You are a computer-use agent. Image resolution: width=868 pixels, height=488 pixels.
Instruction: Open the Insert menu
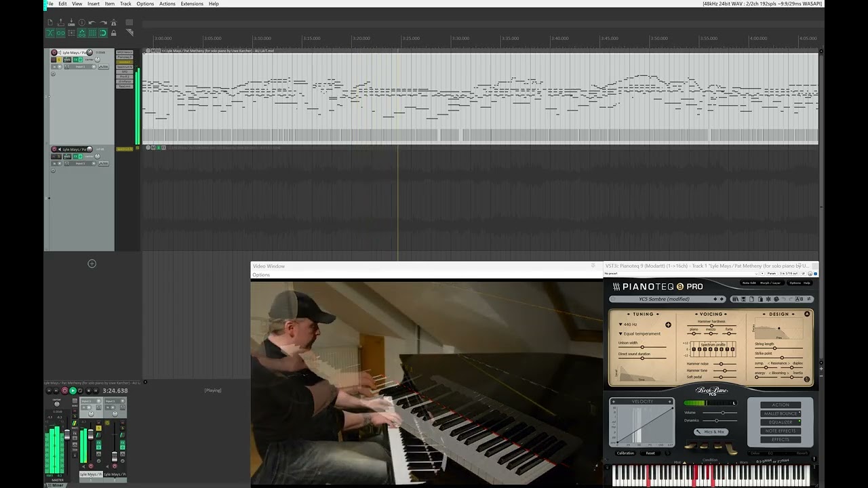94,3
